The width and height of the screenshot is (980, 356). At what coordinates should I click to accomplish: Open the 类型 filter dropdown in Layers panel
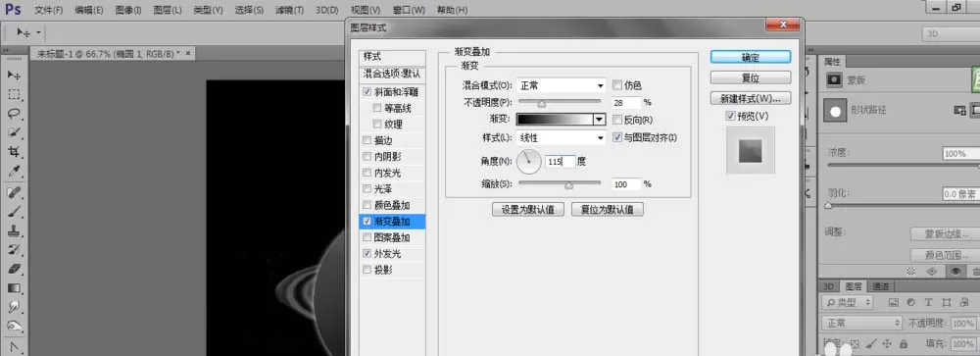tap(848, 302)
